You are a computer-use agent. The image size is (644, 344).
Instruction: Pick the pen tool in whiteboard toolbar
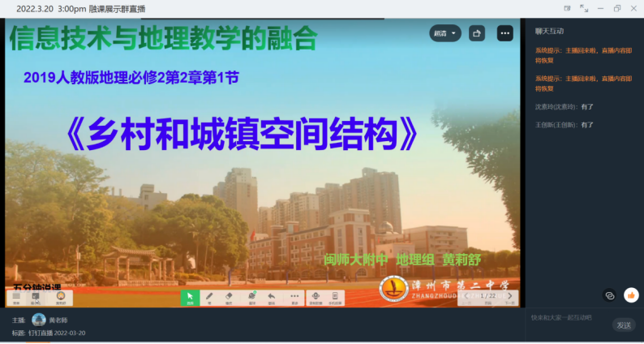point(209,297)
